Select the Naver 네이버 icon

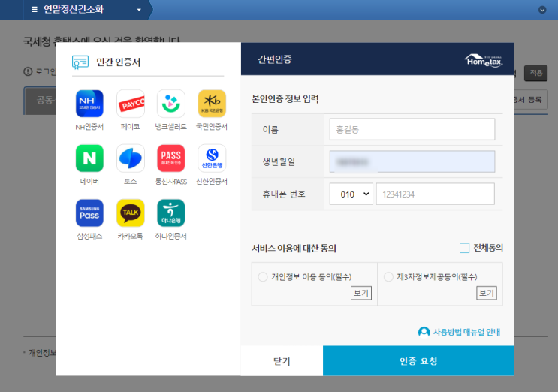(89, 158)
